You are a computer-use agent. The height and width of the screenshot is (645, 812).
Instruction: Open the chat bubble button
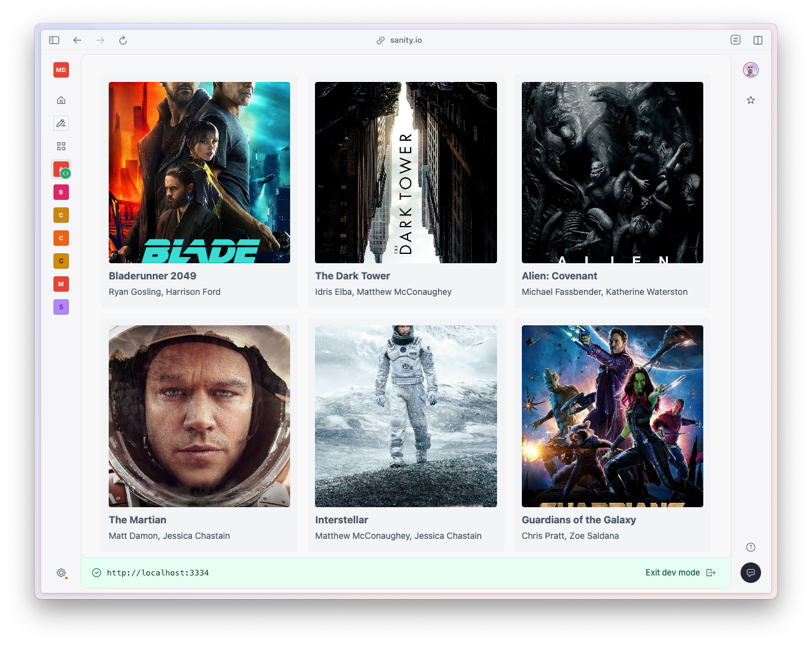[750, 572]
